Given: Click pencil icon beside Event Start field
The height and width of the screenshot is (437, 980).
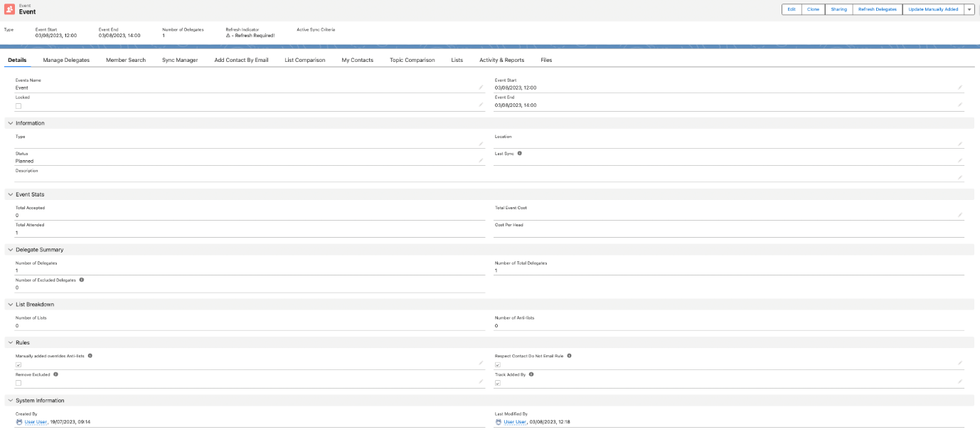Looking at the screenshot, I should pyautogui.click(x=960, y=88).
